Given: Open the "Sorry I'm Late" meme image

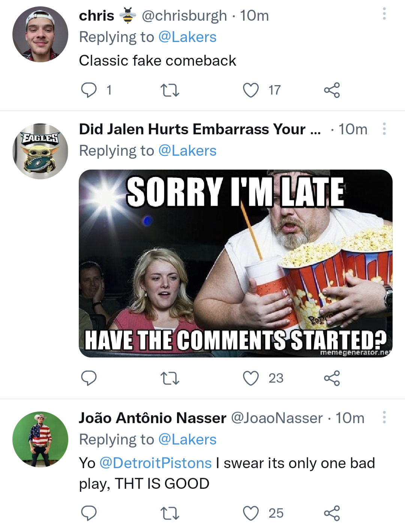Looking at the screenshot, I should [x=235, y=263].
